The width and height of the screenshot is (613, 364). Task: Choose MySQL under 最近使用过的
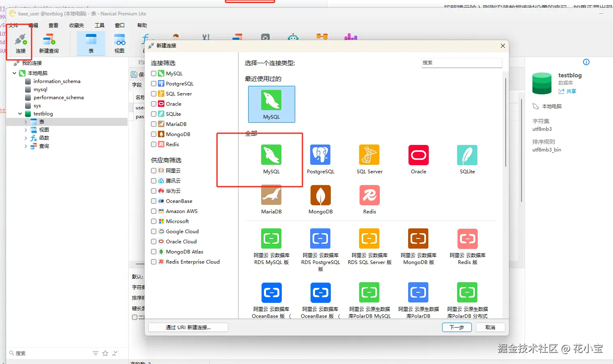tap(271, 104)
